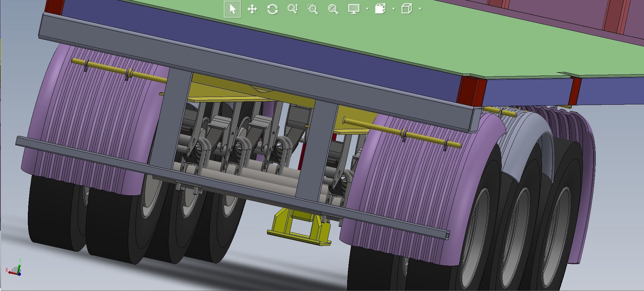Open the monitor display options dropdown arrow
Screen dimensions: 644x291
(367, 9)
